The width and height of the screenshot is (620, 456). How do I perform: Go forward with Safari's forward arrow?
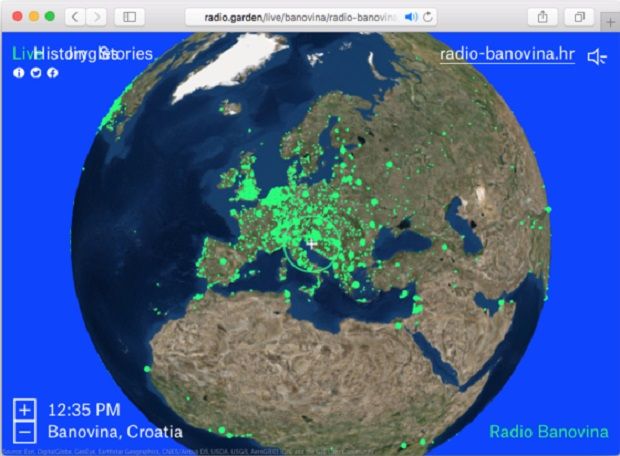tap(96, 17)
